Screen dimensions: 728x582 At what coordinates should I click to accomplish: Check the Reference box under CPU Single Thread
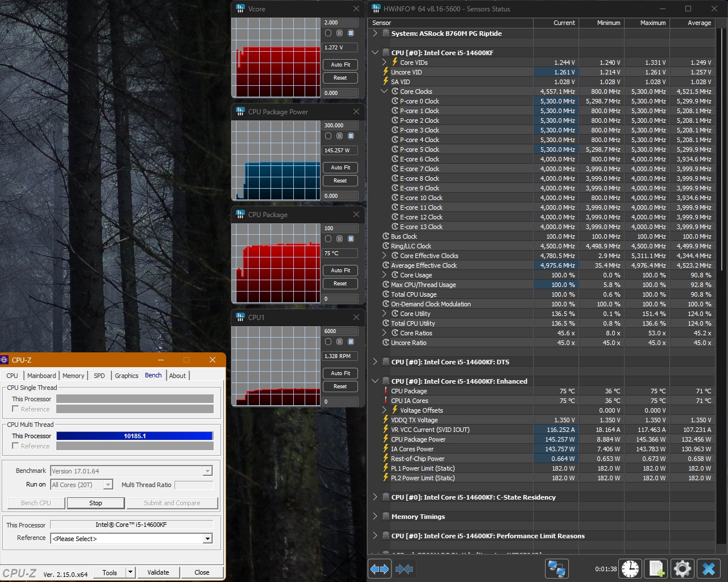pos(15,409)
